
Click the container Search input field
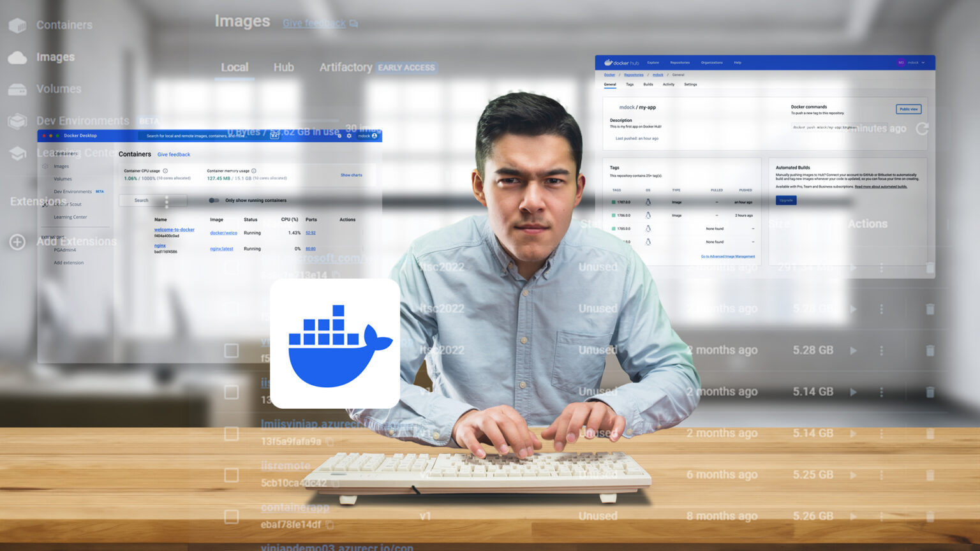pos(142,200)
